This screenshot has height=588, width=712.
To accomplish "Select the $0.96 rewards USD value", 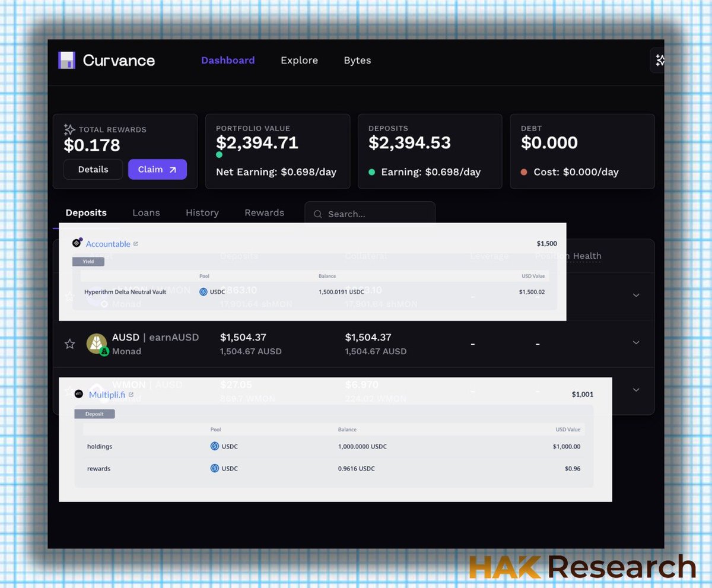I will tap(573, 468).
